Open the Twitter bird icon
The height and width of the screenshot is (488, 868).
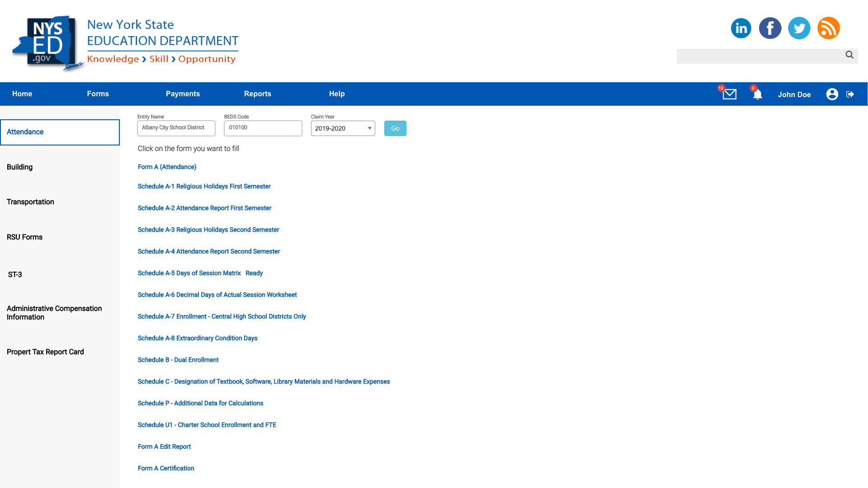point(799,28)
